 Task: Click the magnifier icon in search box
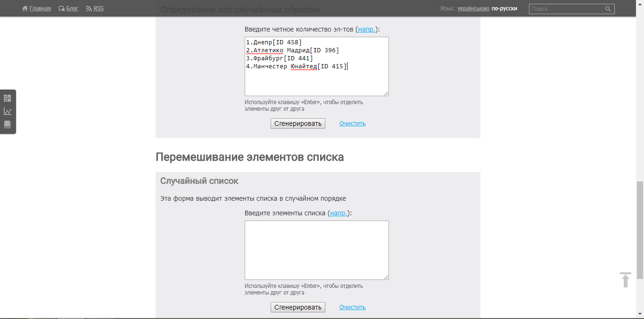point(608,9)
